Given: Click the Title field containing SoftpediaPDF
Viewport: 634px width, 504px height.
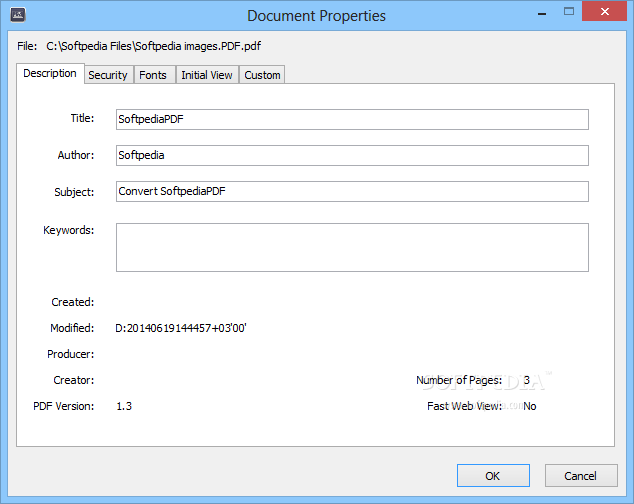Looking at the screenshot, I should pyautogui.click(x=352, y=119).
